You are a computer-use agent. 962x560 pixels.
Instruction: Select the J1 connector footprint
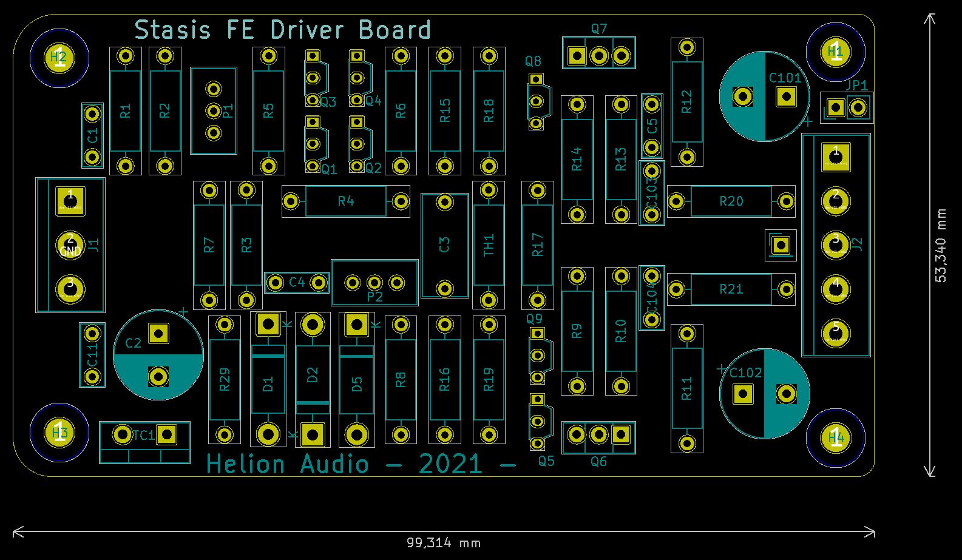(70, 245)
